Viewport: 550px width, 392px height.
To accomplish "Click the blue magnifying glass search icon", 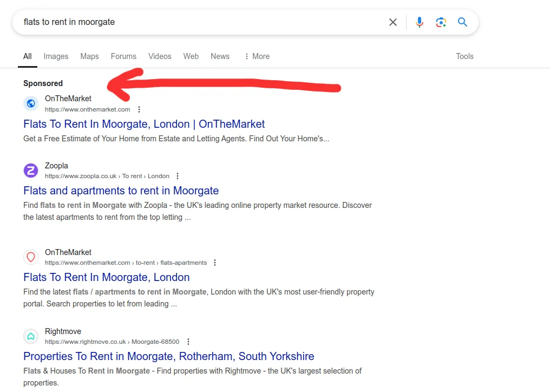I will [462, 22].
